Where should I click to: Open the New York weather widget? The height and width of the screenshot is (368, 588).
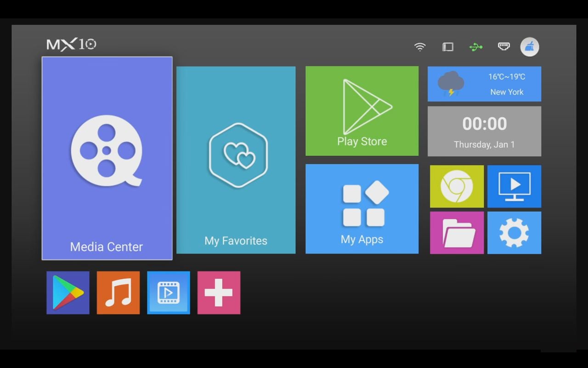point(484,84)
